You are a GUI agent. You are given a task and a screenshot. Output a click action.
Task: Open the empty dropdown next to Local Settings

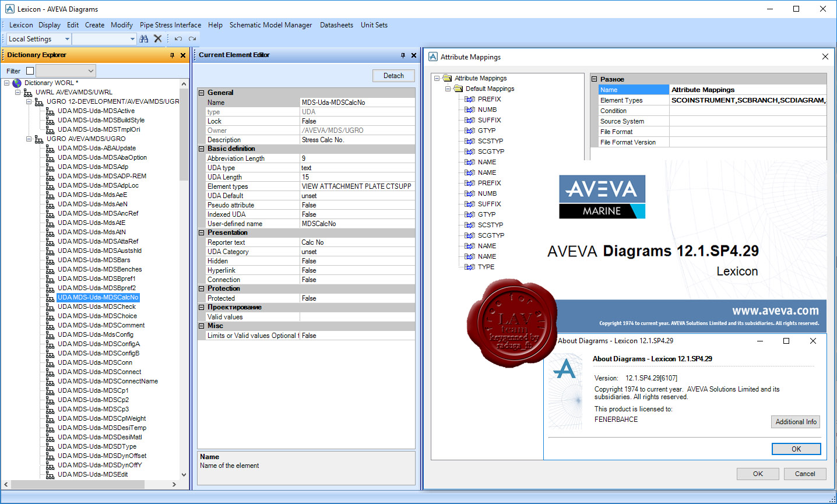click(x=133, y=39)
